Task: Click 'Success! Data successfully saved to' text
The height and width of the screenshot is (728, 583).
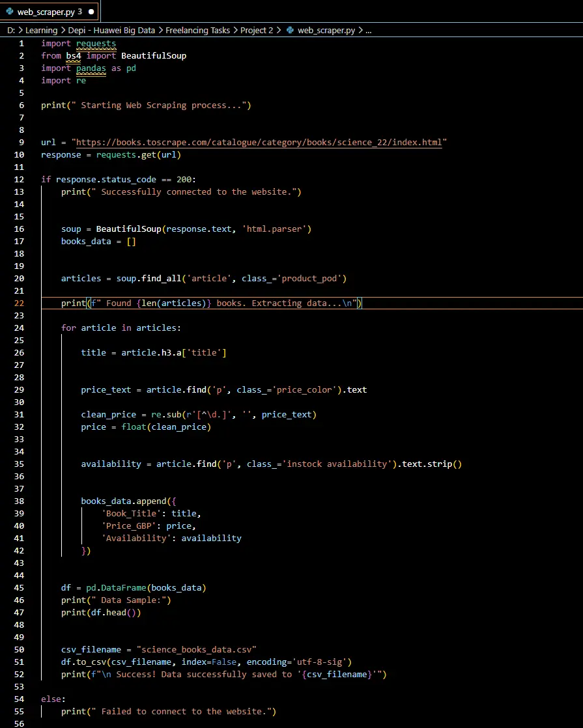Action: [204, 675]
